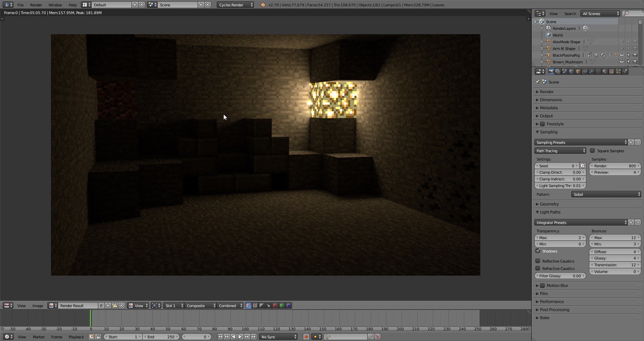This screenshot has width=644, height=341.
Task: Open the Cycles Render engine dropdown
Action: tap(235, 5)
